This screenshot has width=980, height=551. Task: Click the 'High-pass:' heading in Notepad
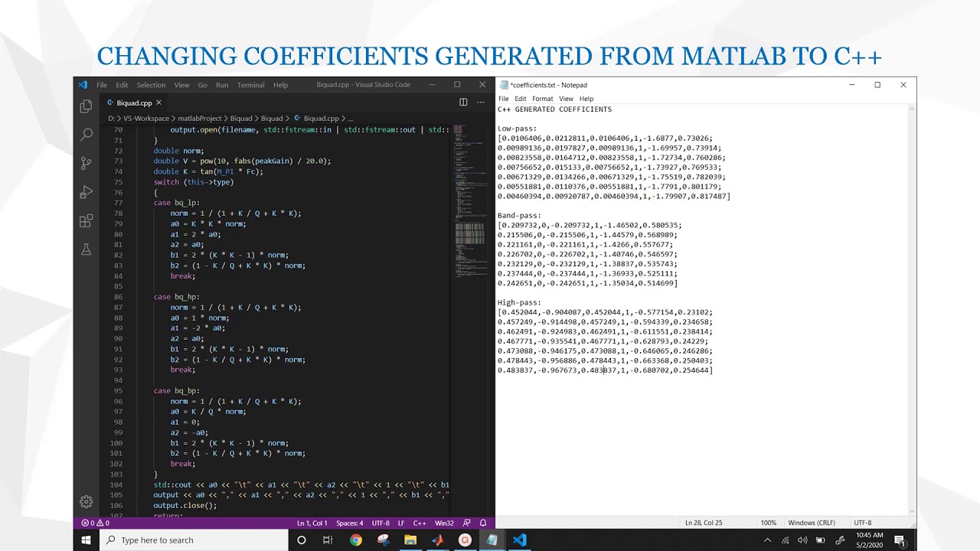520,302
